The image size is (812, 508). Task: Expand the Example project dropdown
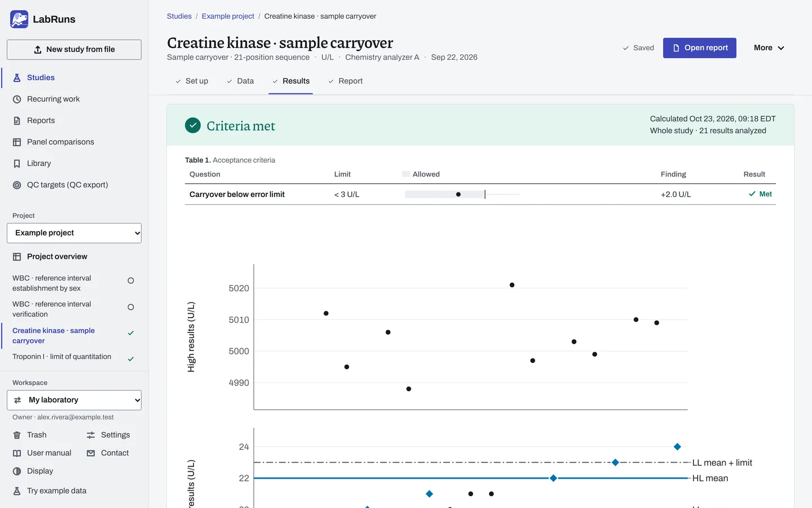[x=74, y=233]
